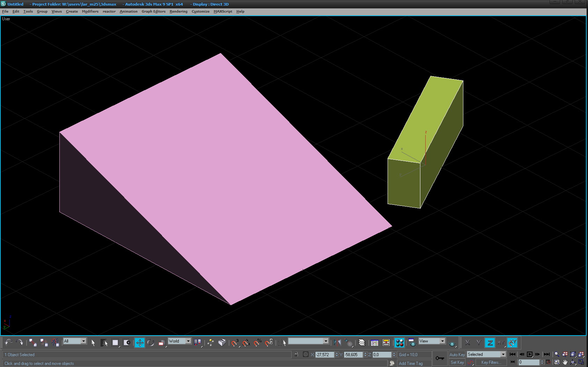Click the Go to End playback button

pyautogui.click(x=547, y=354)
